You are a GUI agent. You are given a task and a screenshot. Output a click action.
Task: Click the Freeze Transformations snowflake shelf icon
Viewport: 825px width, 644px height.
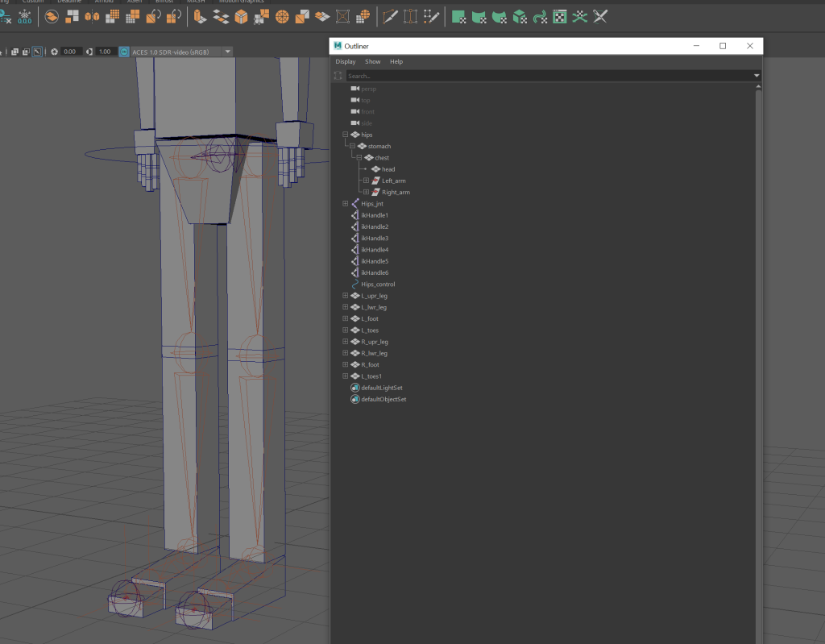pos(25,17)
